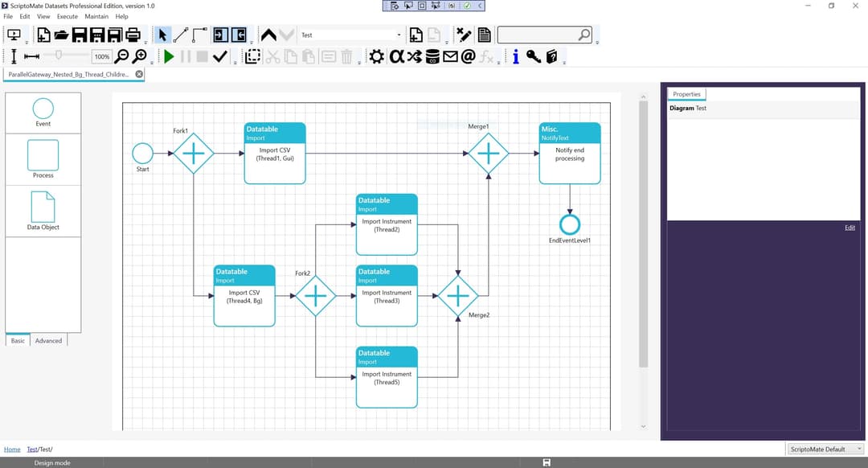Open the email envelope toolbar icon

(x=449, y=56)
